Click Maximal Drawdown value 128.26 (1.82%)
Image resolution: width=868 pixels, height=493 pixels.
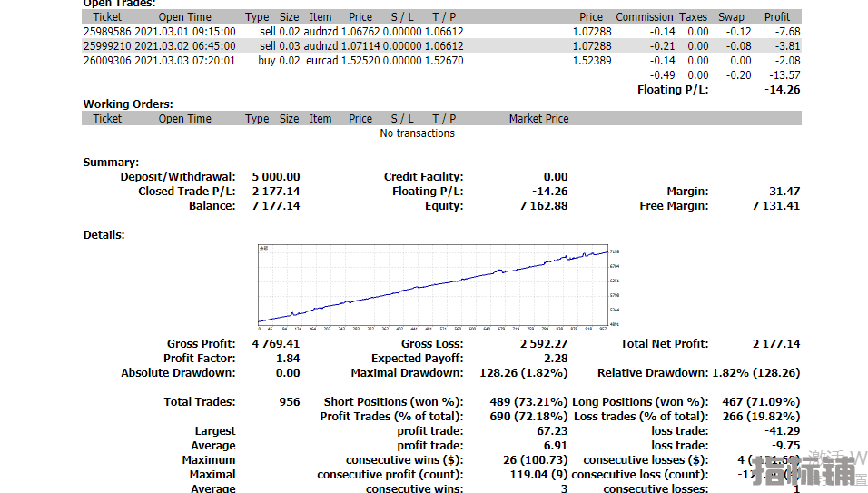(523, 373)
